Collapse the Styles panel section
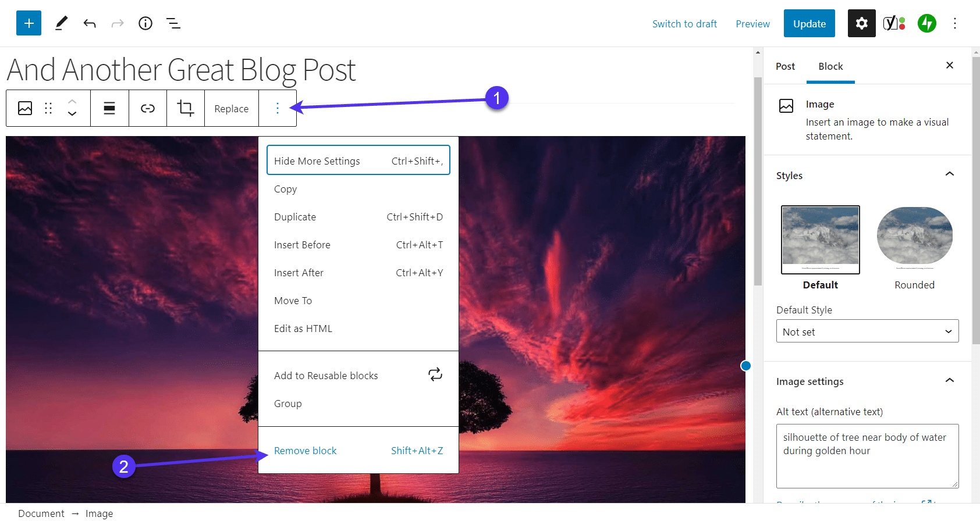 (x=949, y=174)
